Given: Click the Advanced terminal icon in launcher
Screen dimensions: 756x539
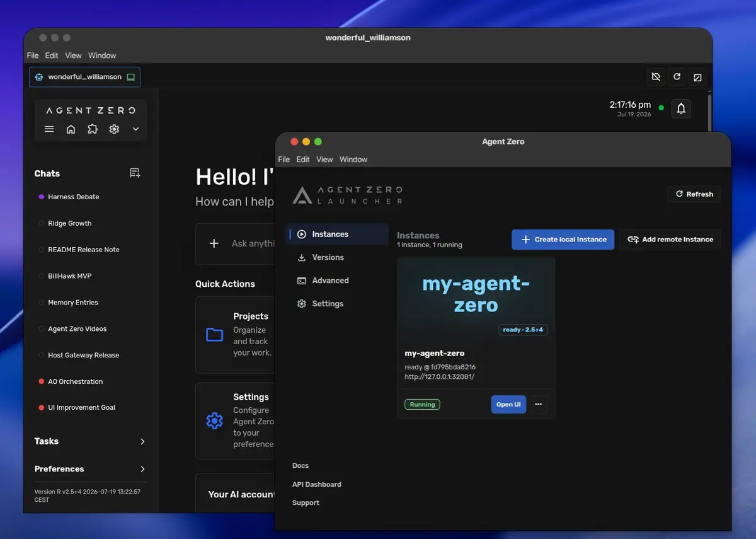Looking at the screenshot, I should pyautogui.click(x=302, y=281).
